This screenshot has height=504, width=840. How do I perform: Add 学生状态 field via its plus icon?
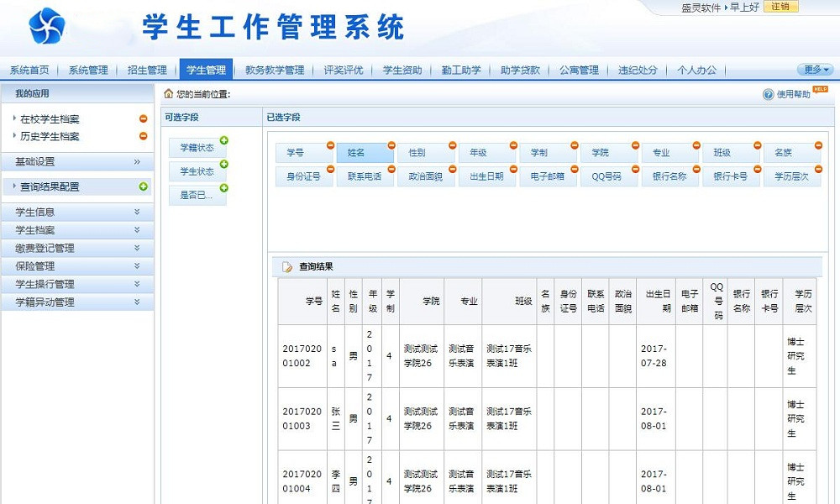click(x=223, y=165)
